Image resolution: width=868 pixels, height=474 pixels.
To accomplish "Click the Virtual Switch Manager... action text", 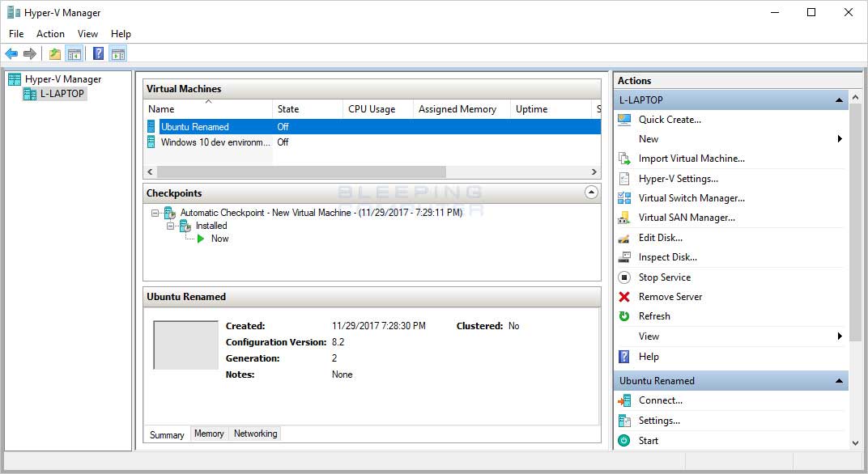I will tap(692, 198).
